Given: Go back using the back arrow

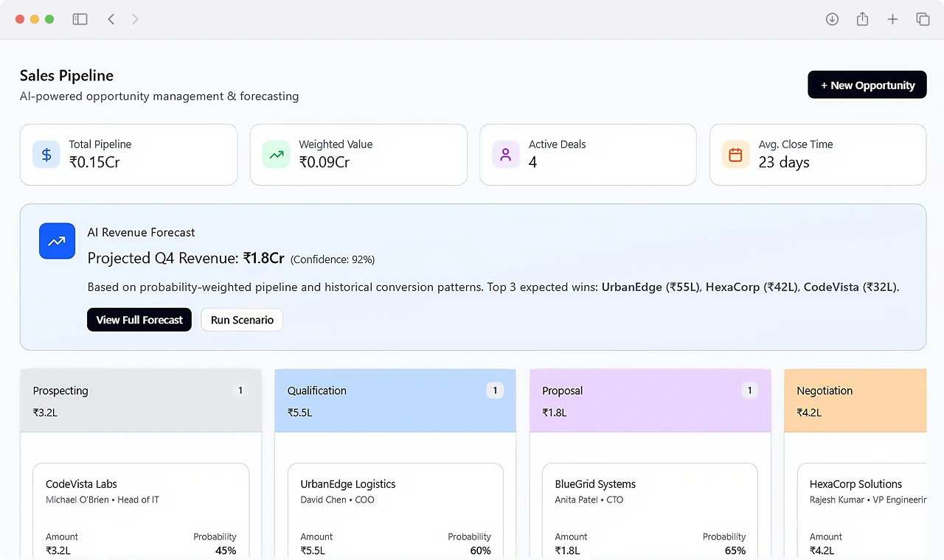Looking at the screenshot, I should pyautogui.click(x=111, y=19).
